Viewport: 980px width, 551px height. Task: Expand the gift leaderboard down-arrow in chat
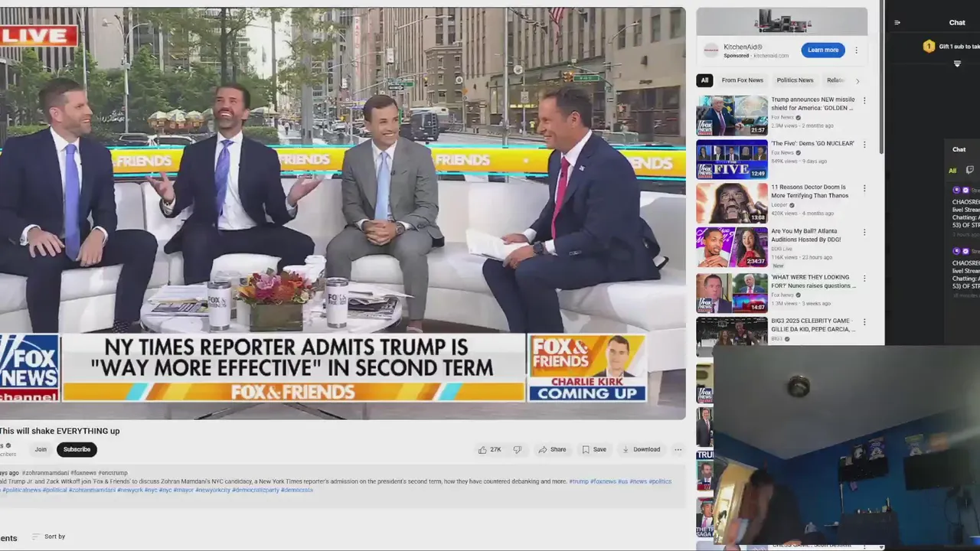point(957,64)
